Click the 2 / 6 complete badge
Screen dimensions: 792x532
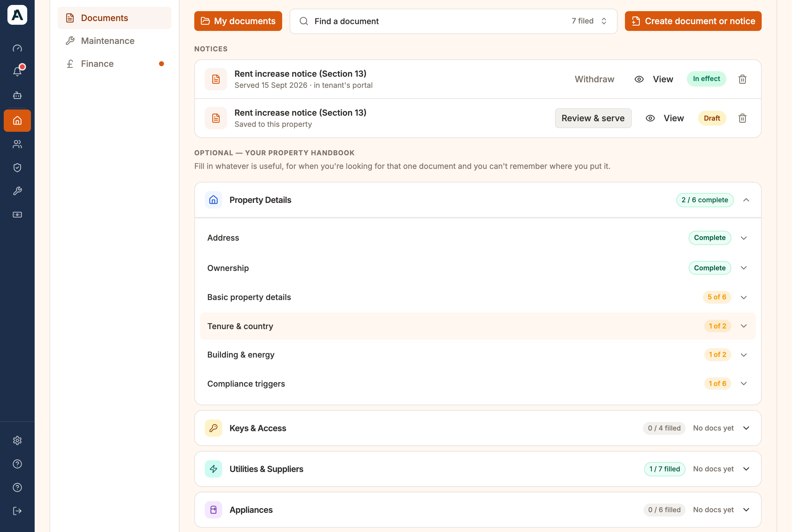tap(704, 200)
